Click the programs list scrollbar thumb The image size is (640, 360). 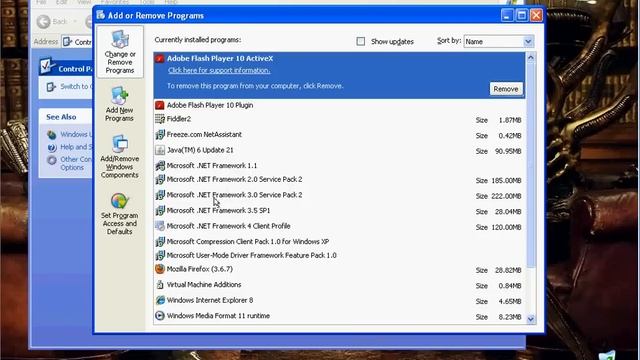coord(531,165)
